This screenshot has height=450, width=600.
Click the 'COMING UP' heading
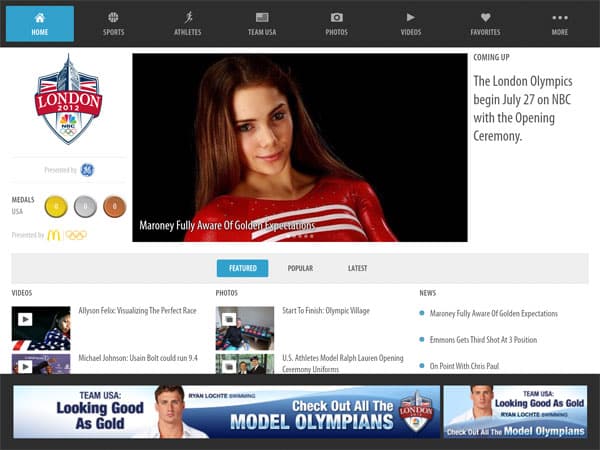491,57
